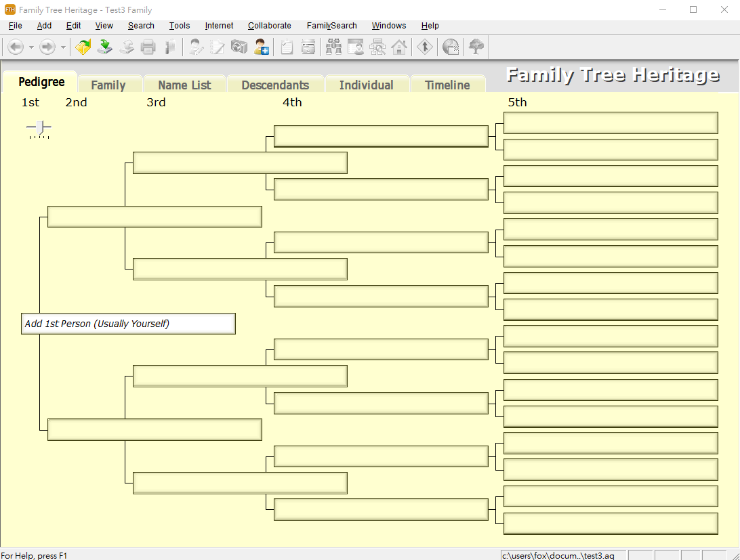Click the Back navigation arrow icon

(16, 47)
